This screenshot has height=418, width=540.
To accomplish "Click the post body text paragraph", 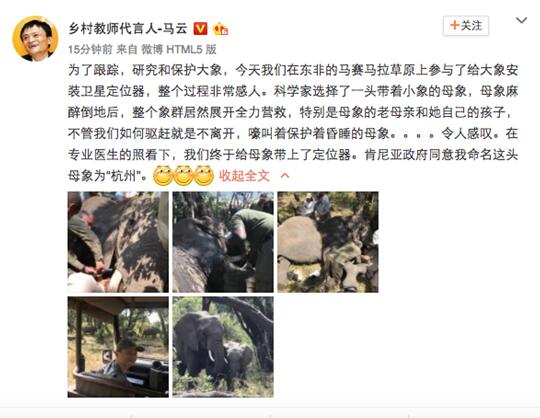I will point(293,123).
